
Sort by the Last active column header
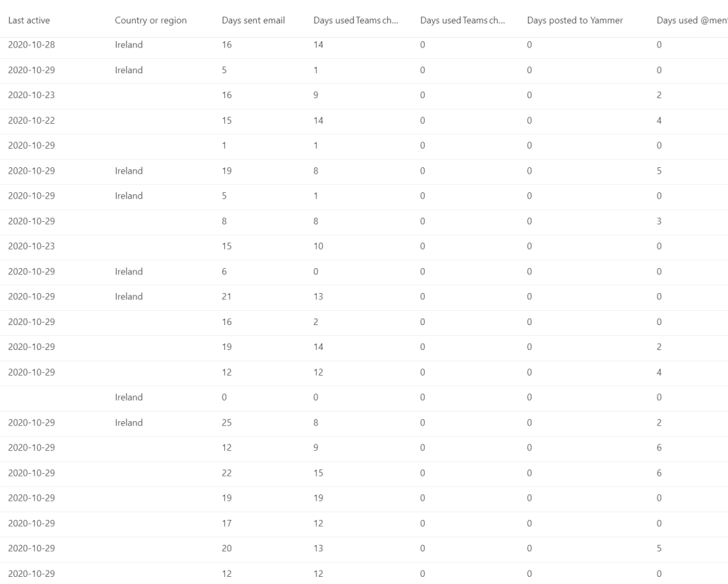[29, 21]
